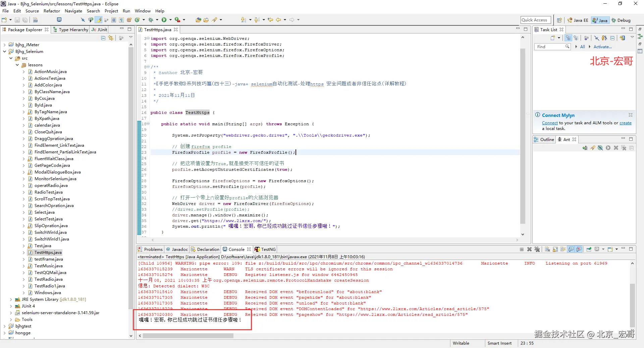The height and width of the screenshot is (348, 644).
Task: Click the Open Console icon in Console toolbar
Action: click(x=610, y=249)
